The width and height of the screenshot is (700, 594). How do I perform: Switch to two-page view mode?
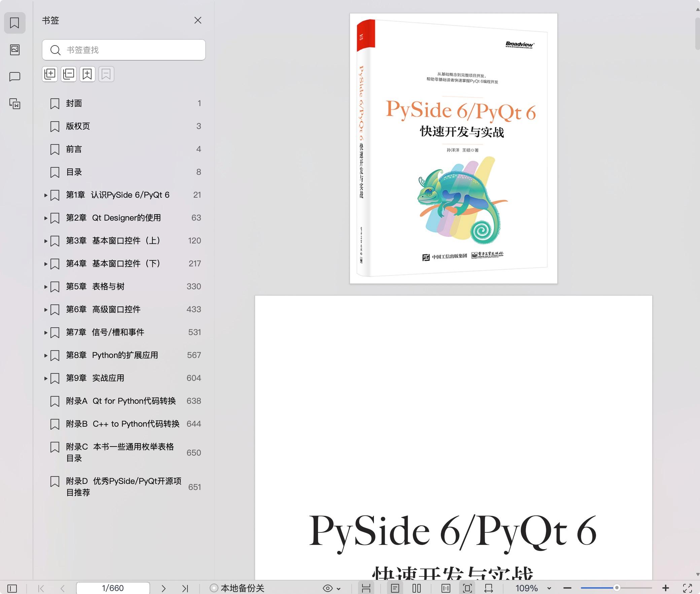(417, 588)
